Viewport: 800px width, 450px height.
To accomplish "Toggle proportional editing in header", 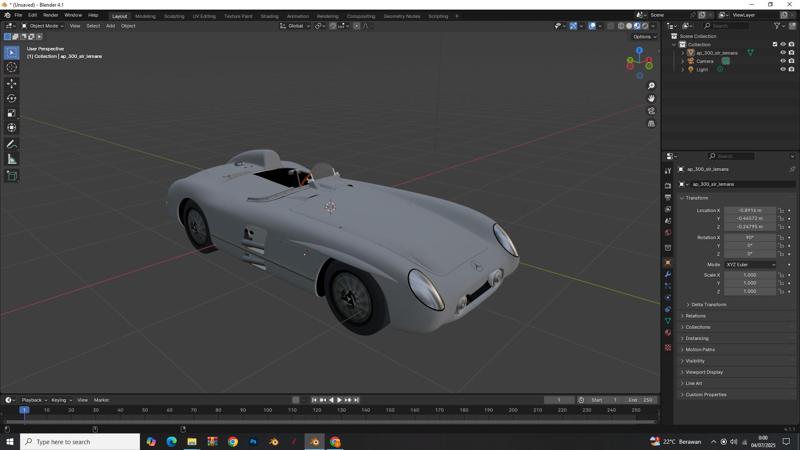I will [357, 26].
